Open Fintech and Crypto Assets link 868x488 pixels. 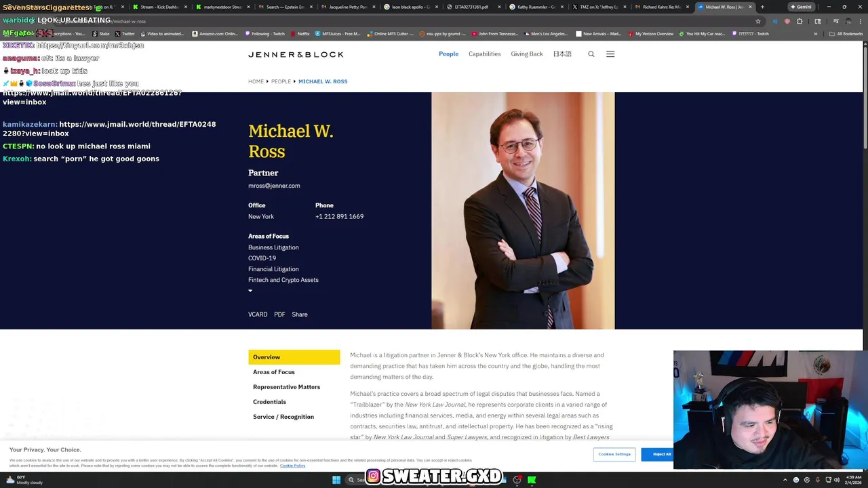283,280
